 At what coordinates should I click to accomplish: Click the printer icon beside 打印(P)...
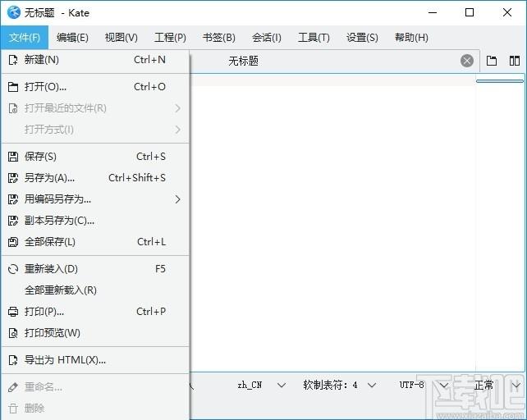(13, 312)
